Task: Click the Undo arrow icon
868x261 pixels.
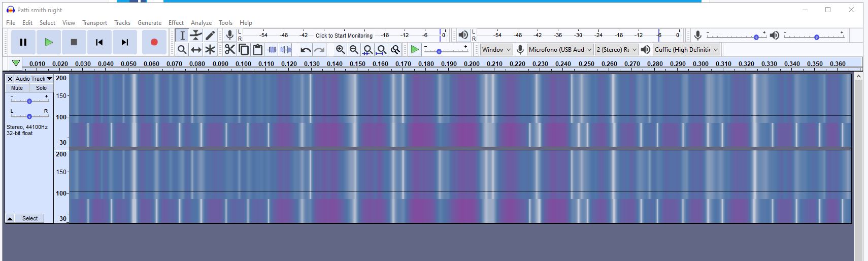Action: [x=306, y=50]
